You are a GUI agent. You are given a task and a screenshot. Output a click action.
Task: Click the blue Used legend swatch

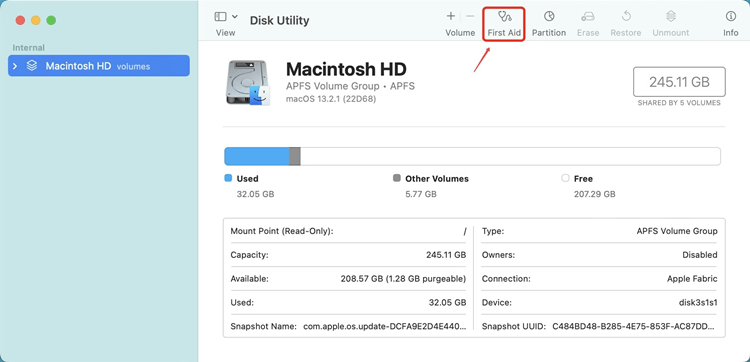click(x=228, y=178)
